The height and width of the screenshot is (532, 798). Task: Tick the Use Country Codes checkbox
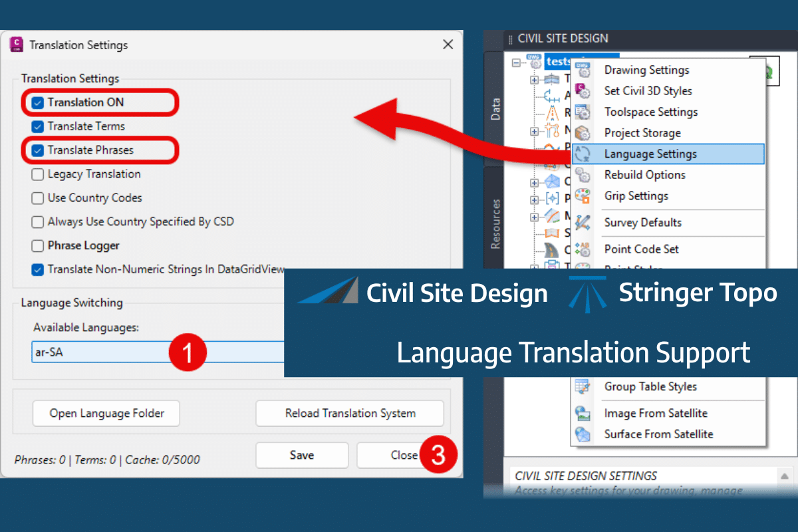pyautogui.click(x=38, y=198)
